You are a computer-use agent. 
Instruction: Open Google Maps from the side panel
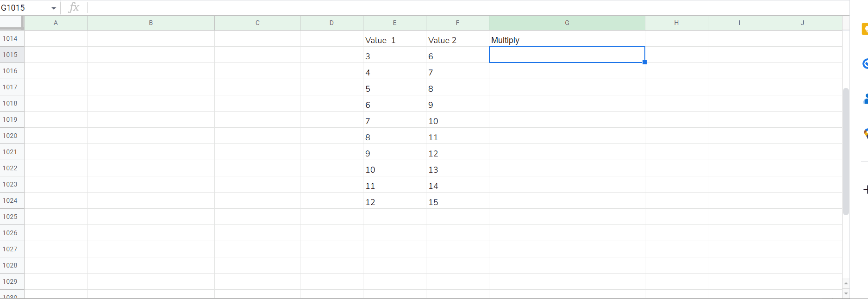tap(865, 133)
